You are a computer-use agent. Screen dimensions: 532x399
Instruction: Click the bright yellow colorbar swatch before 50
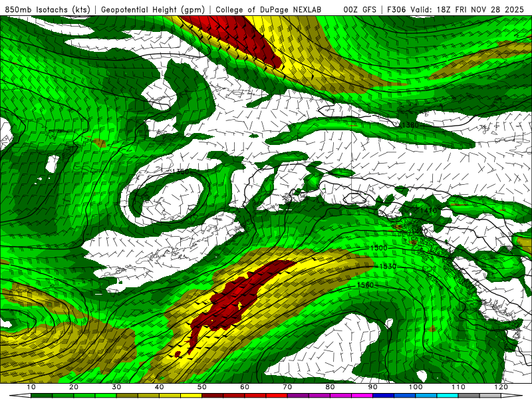(191, 396)
